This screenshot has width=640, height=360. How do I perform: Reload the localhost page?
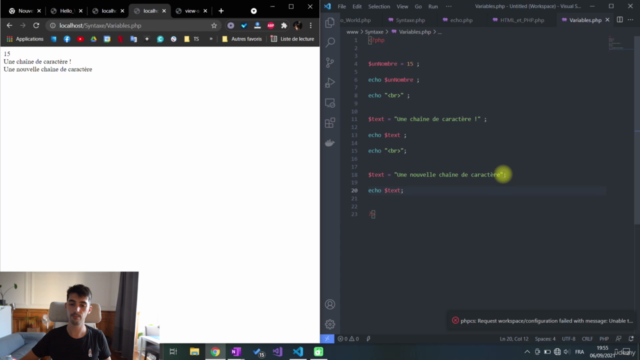pos(36,25)
